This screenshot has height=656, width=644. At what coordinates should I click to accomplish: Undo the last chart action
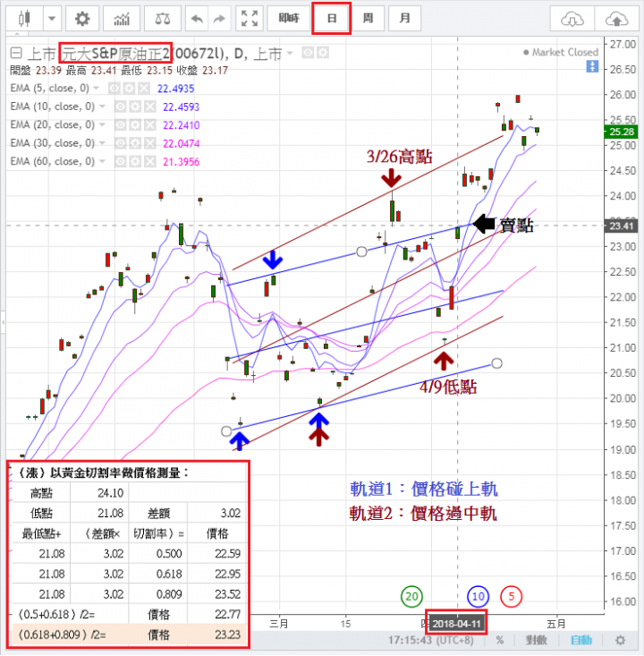pyautogui.click(x=197, y=19)
